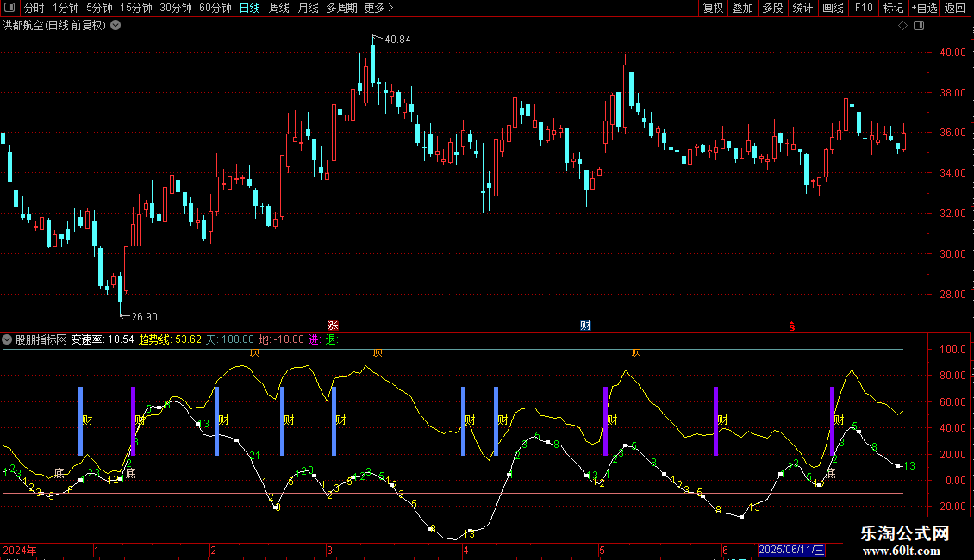Click the 复权 button
This screenshot has height=560, width=974.
713,8
